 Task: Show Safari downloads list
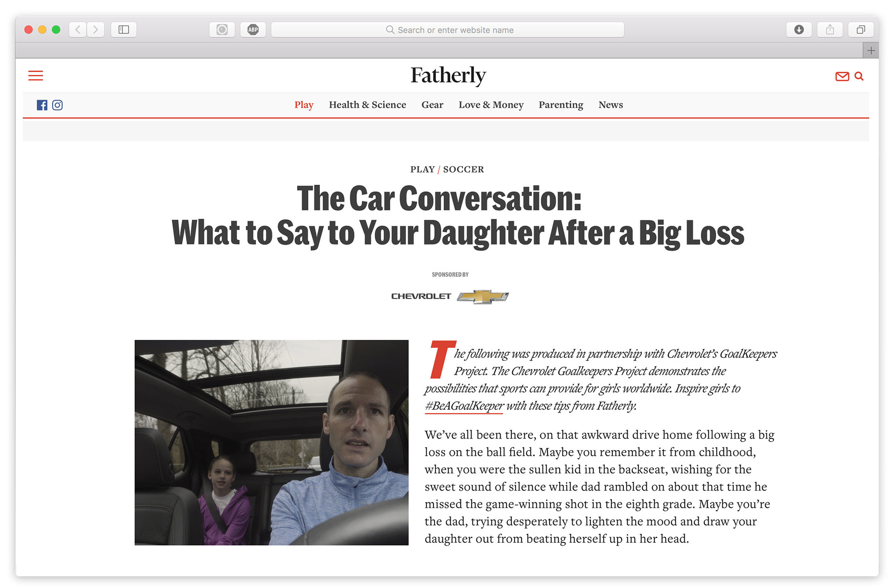799,30
